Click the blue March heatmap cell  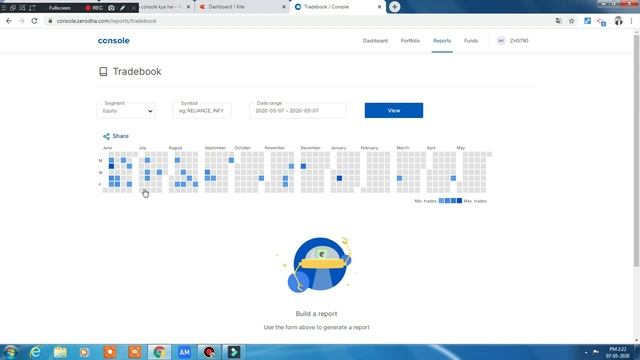[x=399, y=178]
